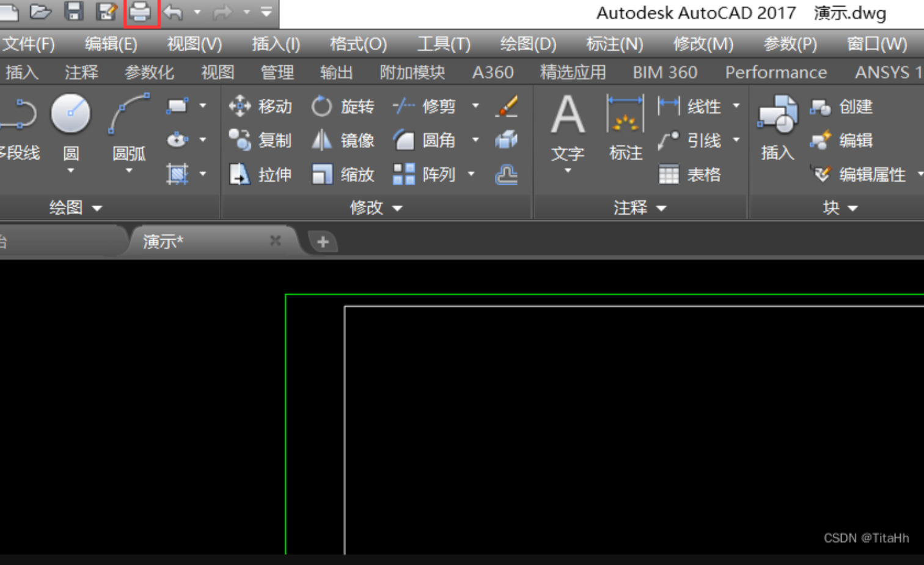
Task: Click the Erase icon with the pencil eraser
Action: point(507,106)
